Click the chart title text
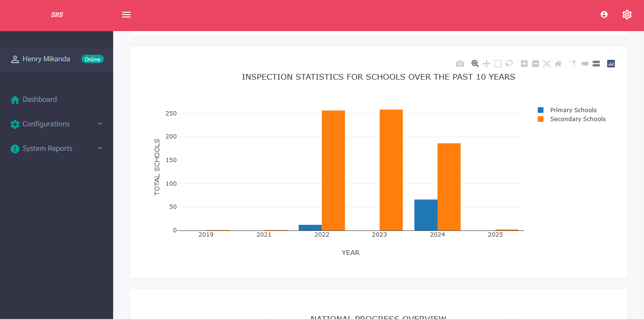644x320 pixels. (x=379, y=77)
